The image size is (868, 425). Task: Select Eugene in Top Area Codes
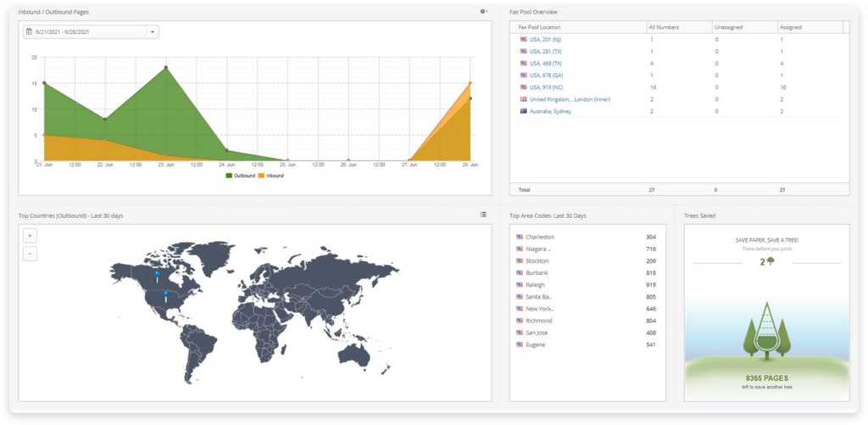coord(536,344)
